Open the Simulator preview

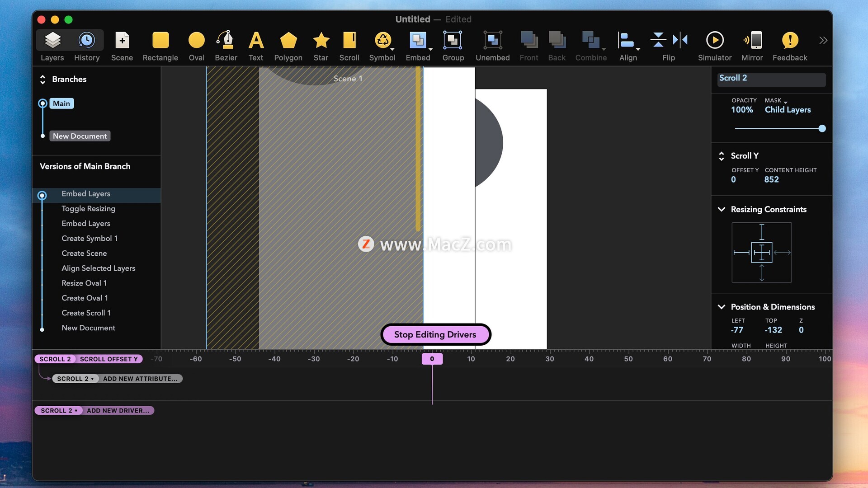[x=714, y=45]
